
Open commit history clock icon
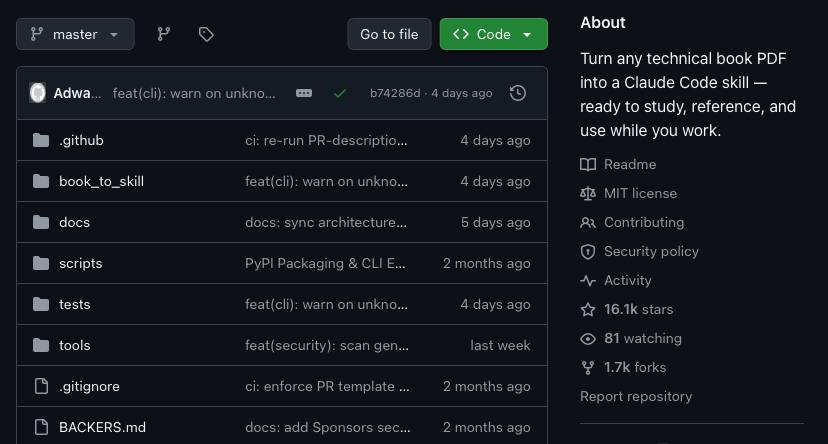[518, 93]
